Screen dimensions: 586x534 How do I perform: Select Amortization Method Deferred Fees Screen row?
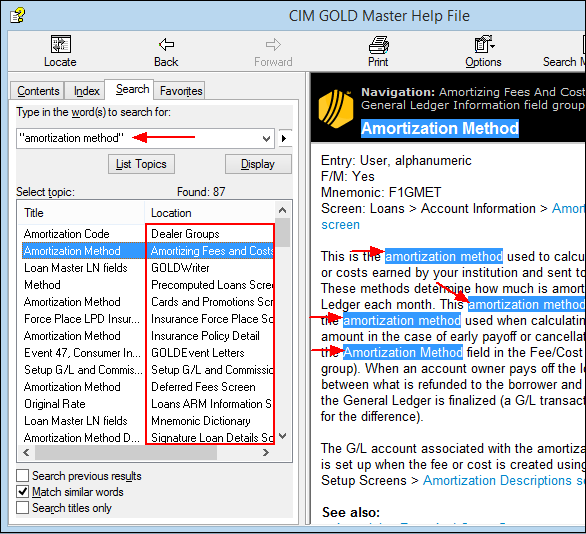point(148,387)
